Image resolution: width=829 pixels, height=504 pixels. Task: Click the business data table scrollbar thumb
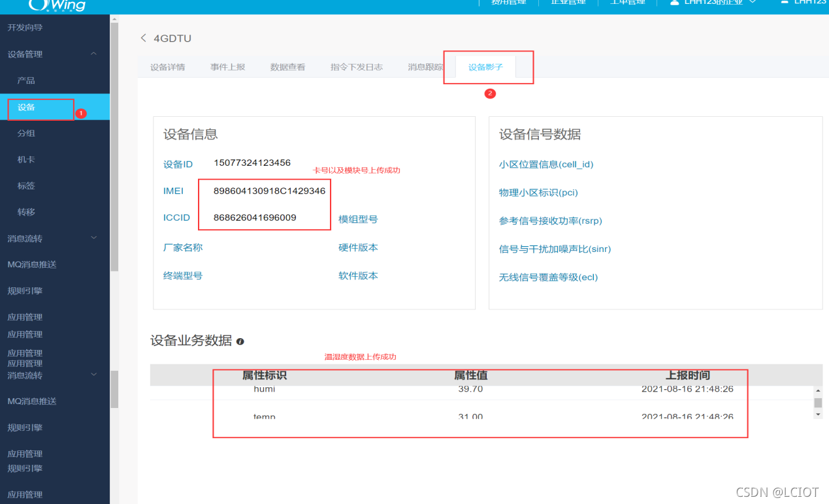click(818, 402)
